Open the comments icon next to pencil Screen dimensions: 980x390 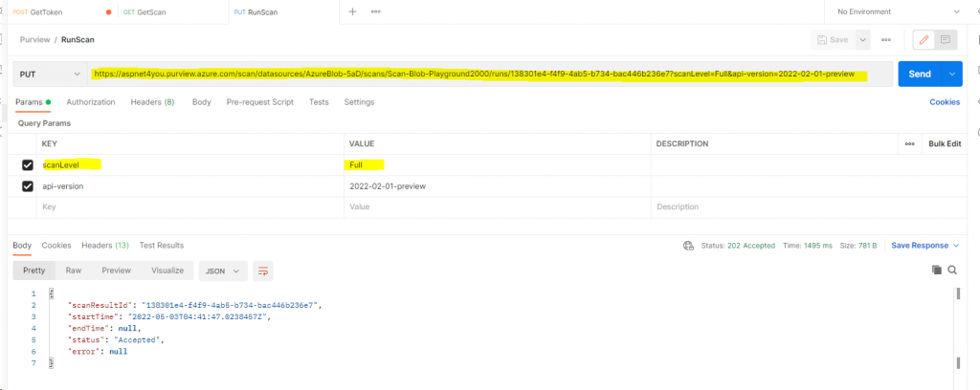945,39
